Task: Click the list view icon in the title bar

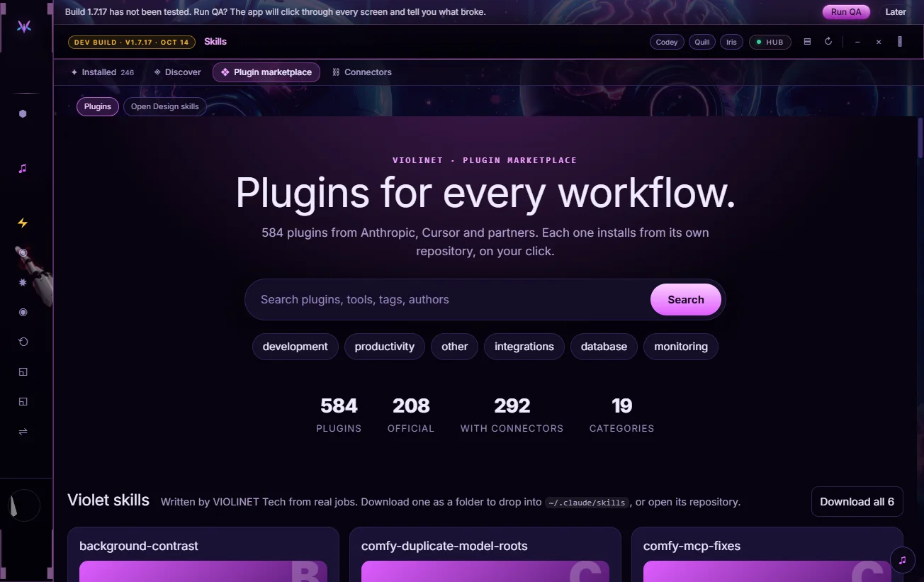Action: click(x=807, y=42)
